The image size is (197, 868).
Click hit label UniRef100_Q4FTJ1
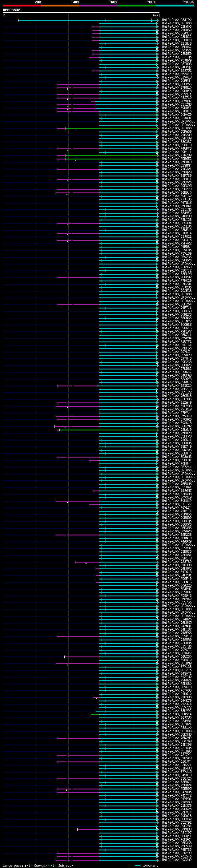click(x=176, y=308)
